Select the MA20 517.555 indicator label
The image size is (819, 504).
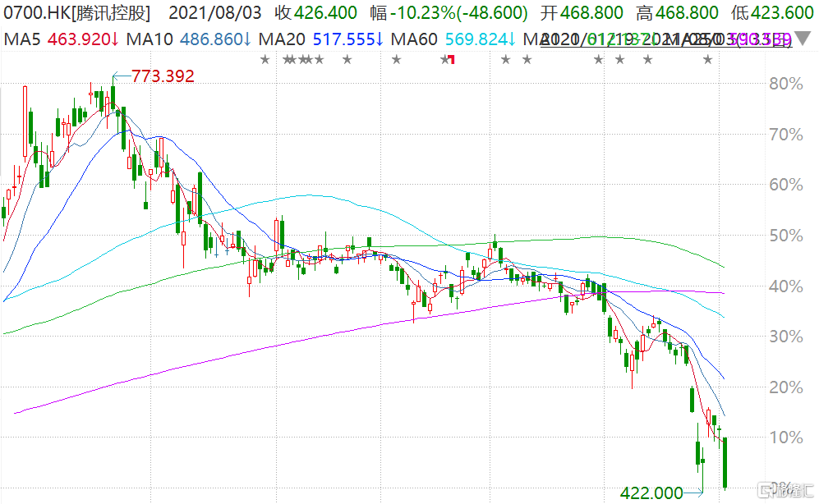click(320, 39)
